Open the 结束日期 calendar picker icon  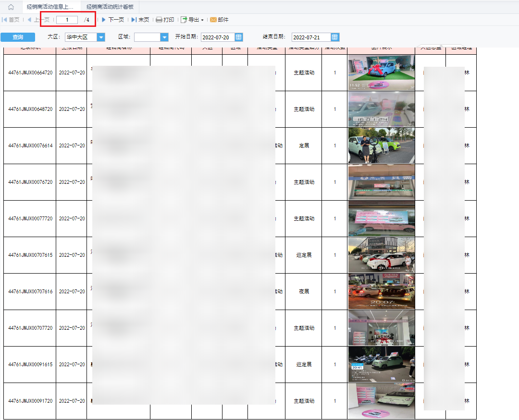click(335, 37)
